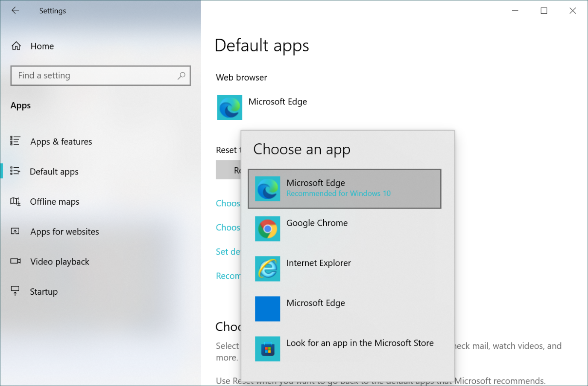The image size is (588, 386).
Task: Select Internet Explorer from the list
Action: click(344, 269)
